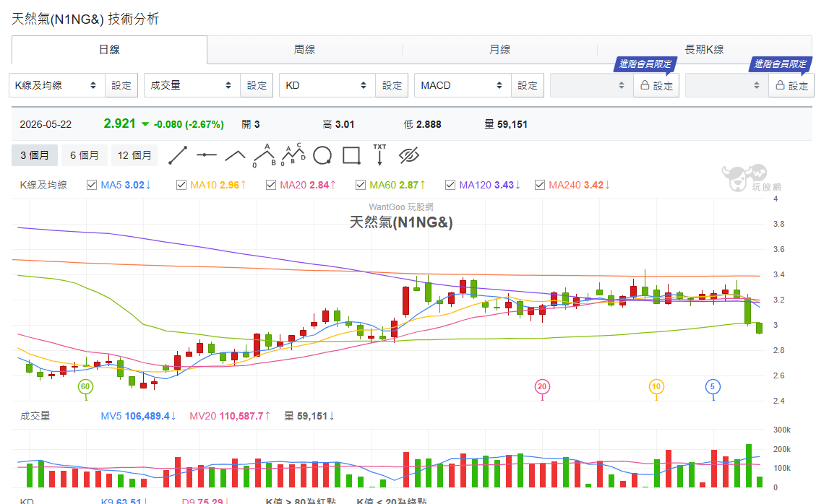This screenshot has width=816, height=504.
Task: Click the pink 20 marker on the chart
Action: pyautogui.click(x=542, y=386)
